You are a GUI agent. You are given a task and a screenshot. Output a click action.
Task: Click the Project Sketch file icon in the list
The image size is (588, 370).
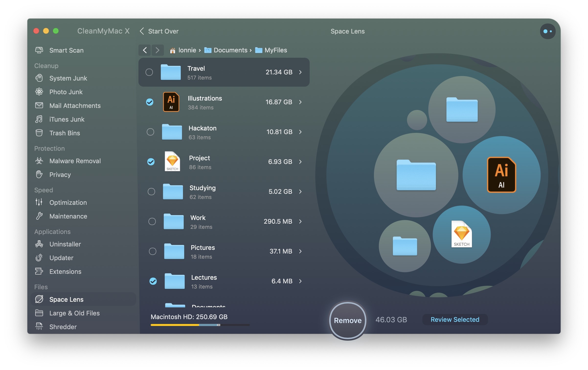(172, 161)
